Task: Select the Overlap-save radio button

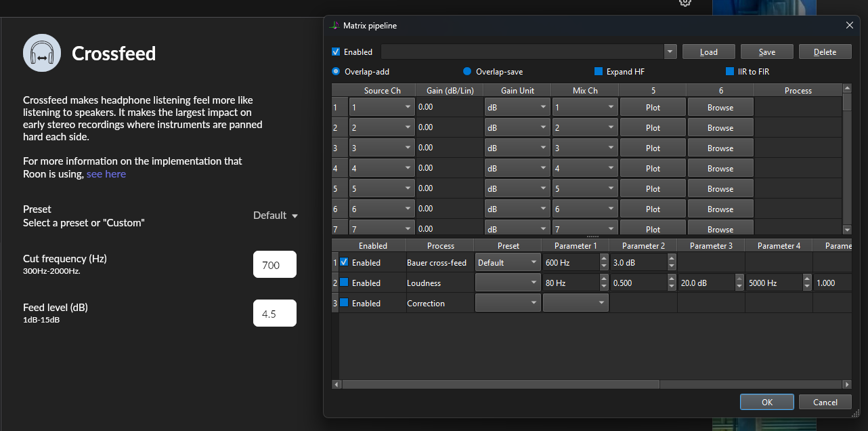Action: click(x=467, y=71)
